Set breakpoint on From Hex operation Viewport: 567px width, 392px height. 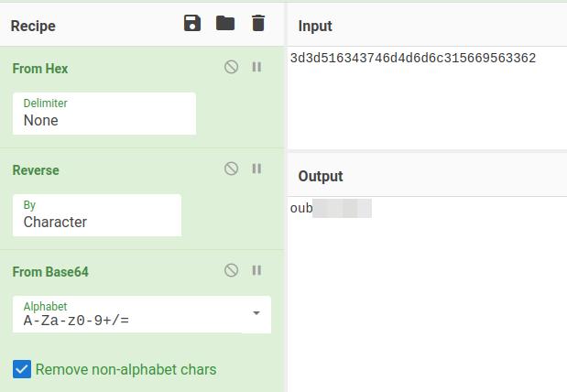coord(256,67)
